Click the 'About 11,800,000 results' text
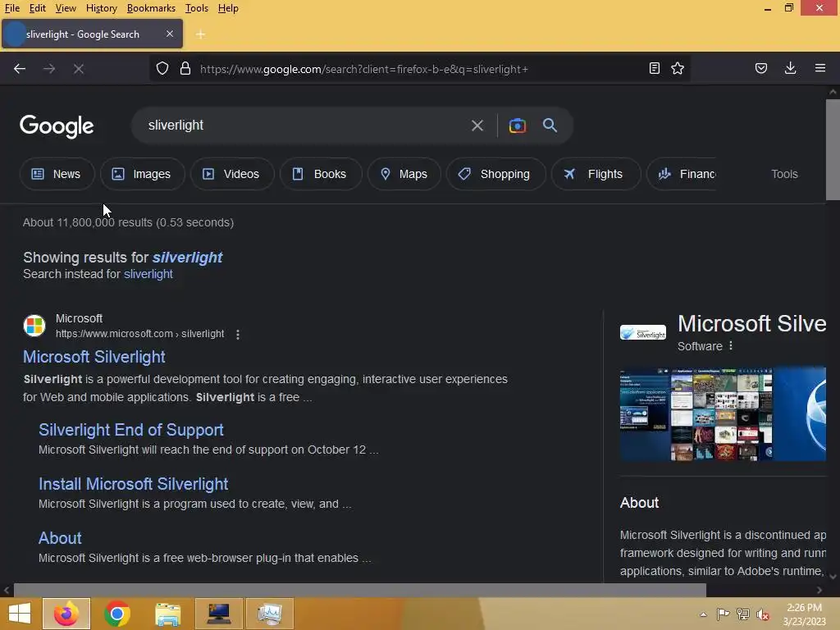This screenshot has width=840, height=630. 129,222
